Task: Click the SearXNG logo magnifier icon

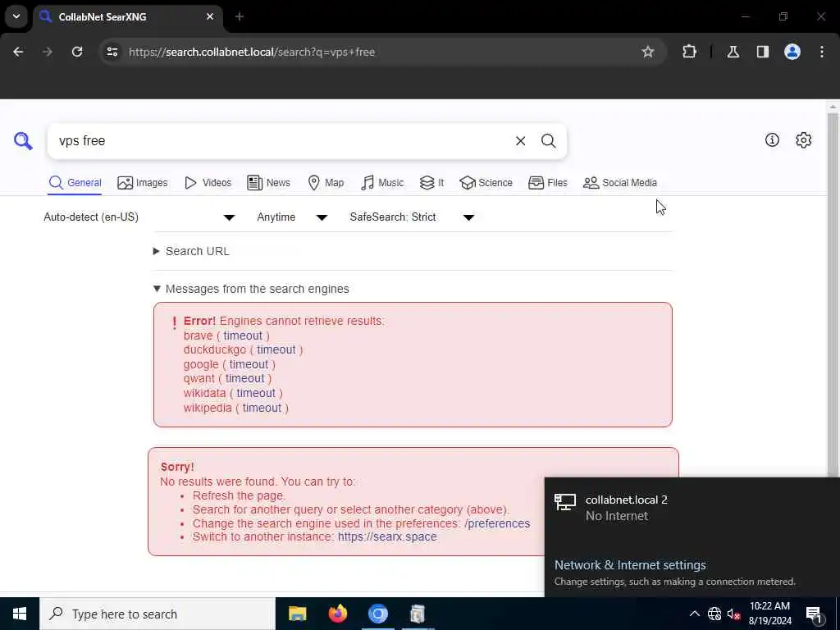Action: click(23, 141)
